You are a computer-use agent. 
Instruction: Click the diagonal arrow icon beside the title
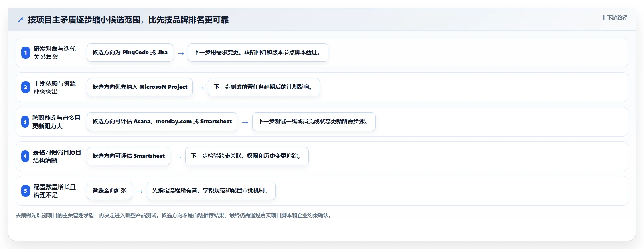(20, 20)
